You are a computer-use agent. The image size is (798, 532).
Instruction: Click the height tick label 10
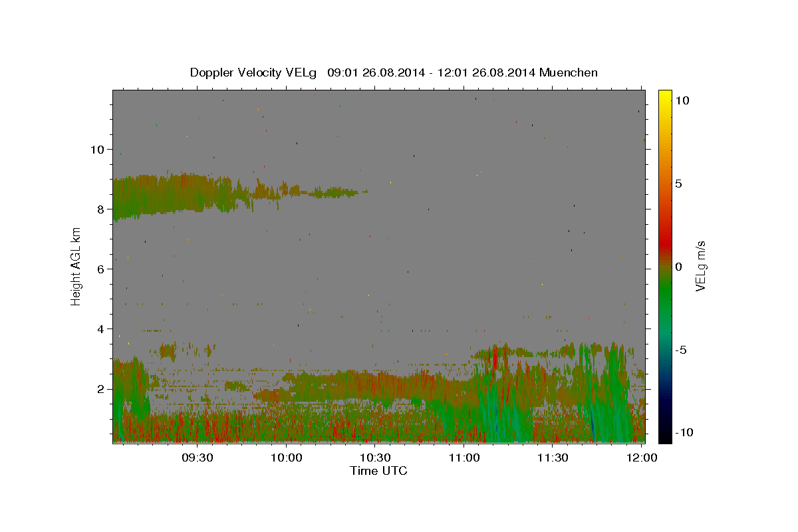point(98,149)
